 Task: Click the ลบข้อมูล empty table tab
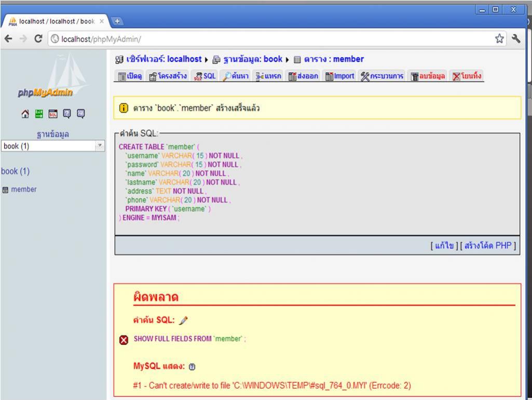pyautogui.click(x=428, y=76)
